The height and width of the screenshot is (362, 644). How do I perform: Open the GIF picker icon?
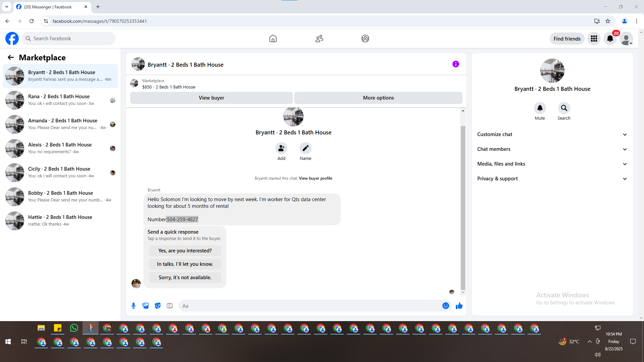[x=170, y=306]
